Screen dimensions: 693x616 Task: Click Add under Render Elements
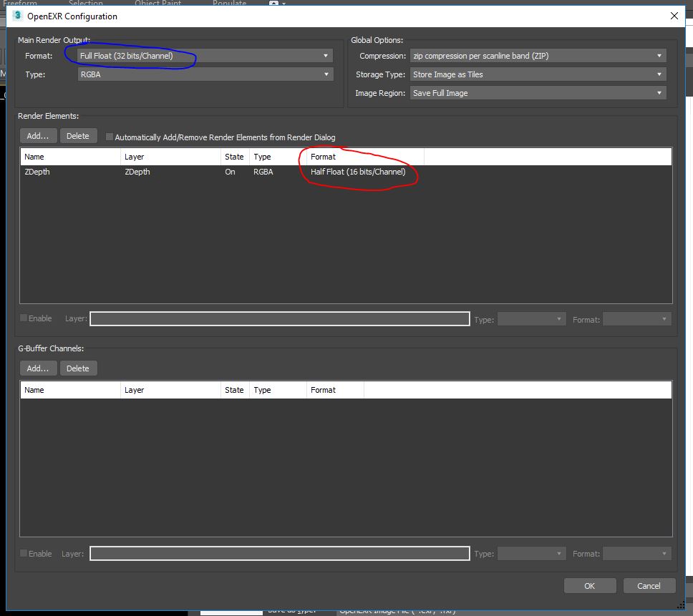click(x=38, y=135)
